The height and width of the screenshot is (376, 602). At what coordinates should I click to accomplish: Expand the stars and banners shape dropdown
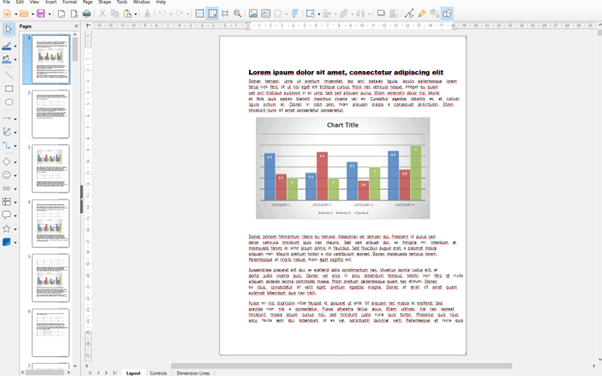[x=15, y=229]
